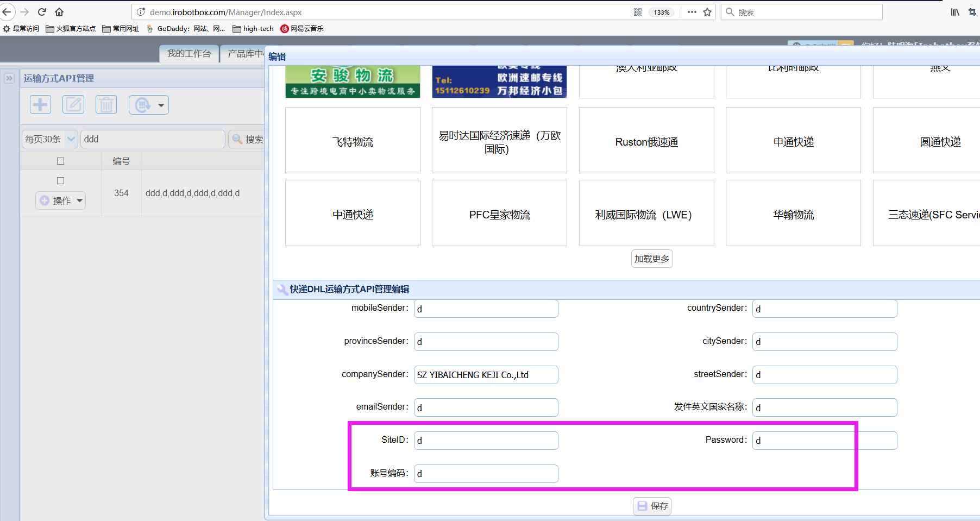
Task: Select the 飞特物流 carrier tile
Action: coord(353,140)
